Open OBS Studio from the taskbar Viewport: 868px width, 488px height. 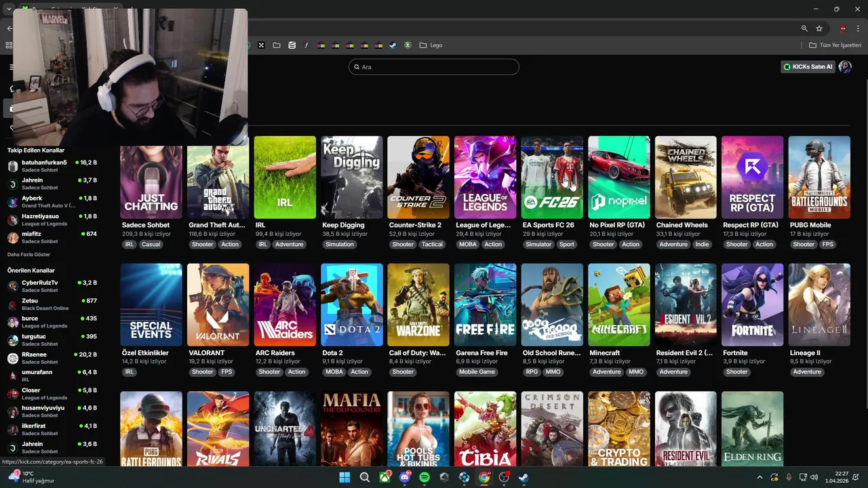pos(505,477)
